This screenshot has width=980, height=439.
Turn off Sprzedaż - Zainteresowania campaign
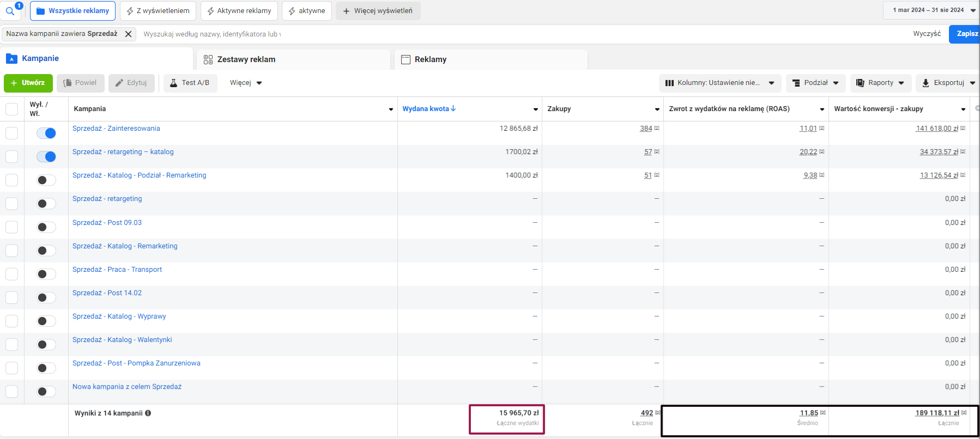(x=46, y=133)
